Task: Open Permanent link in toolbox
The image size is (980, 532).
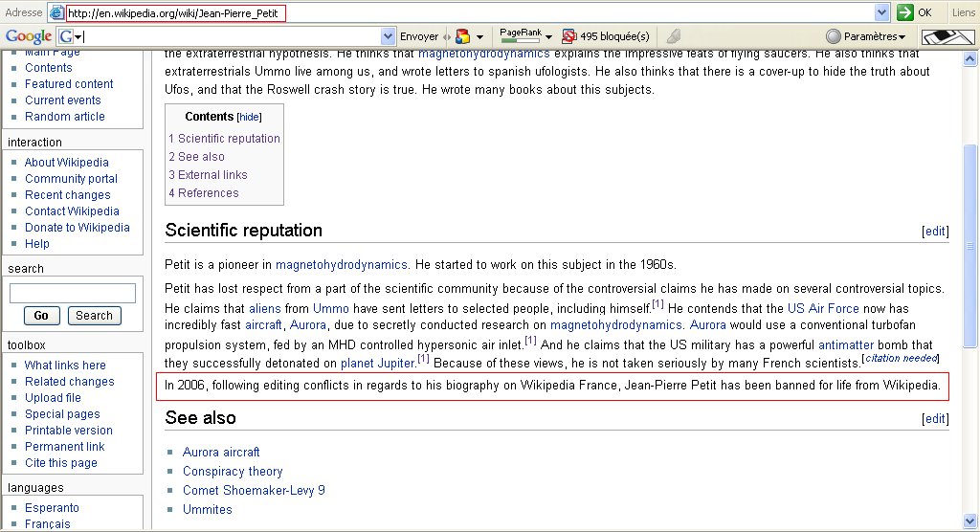Action: point(65,446)
